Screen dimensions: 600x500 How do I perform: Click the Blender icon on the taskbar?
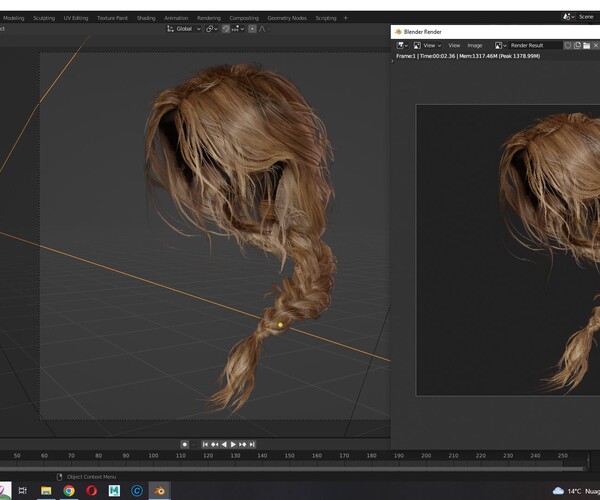(x=159, y=490)
